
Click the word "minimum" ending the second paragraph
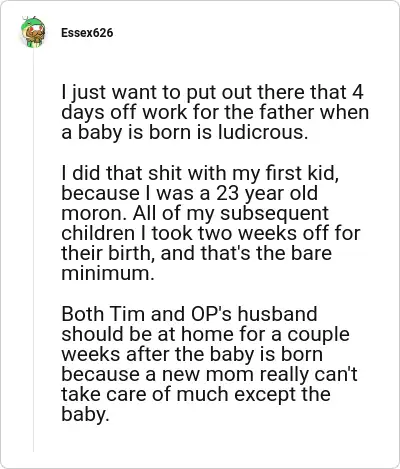coord(105,273)
